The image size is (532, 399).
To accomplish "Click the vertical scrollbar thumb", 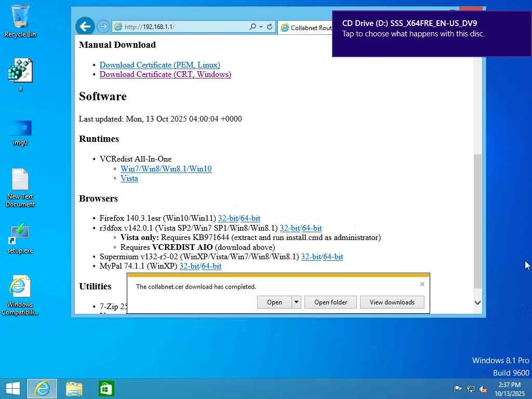I will [x=477, y=221].
